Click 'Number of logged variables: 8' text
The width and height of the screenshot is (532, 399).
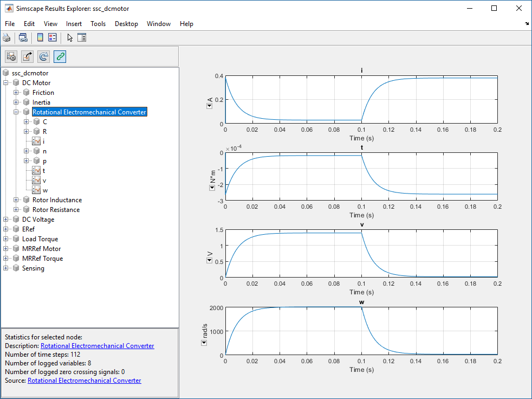[x=48, y=363]
